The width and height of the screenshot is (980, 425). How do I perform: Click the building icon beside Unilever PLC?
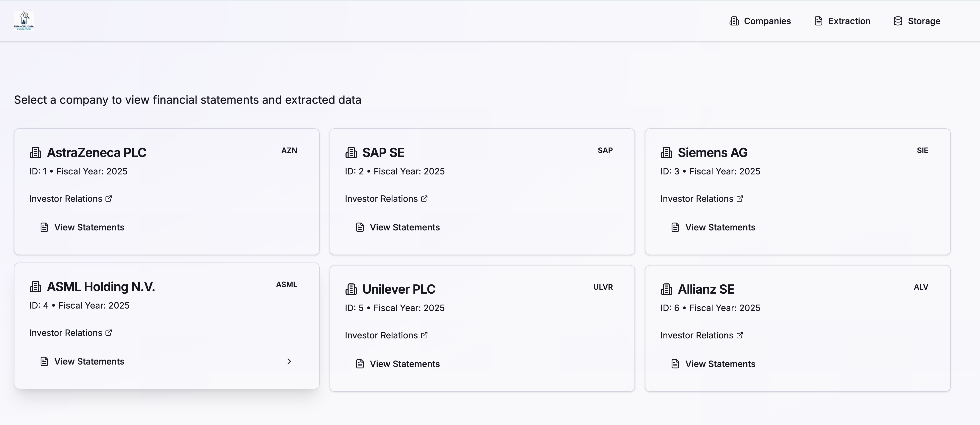coord(351,289)
